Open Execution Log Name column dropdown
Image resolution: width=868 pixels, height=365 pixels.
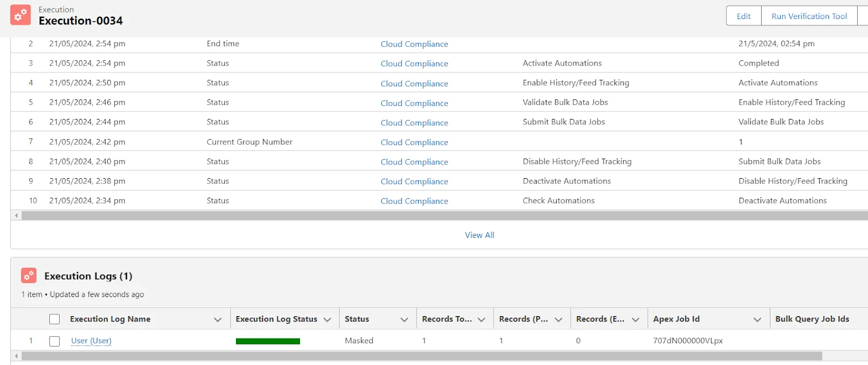coord(218,319)
